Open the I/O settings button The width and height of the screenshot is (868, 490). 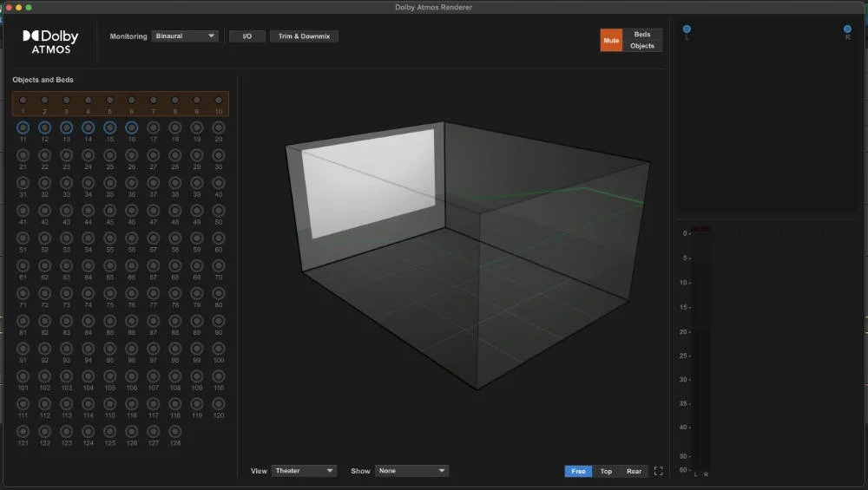(x=247, y=36)
